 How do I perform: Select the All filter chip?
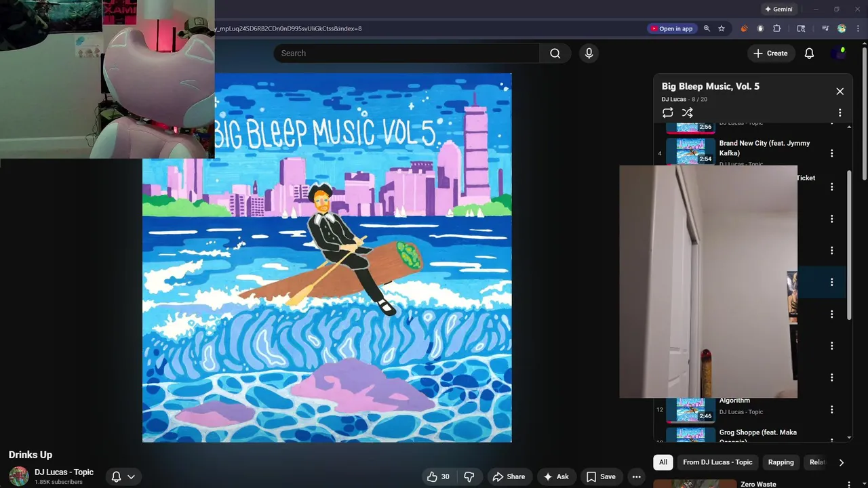click(663, 462)
